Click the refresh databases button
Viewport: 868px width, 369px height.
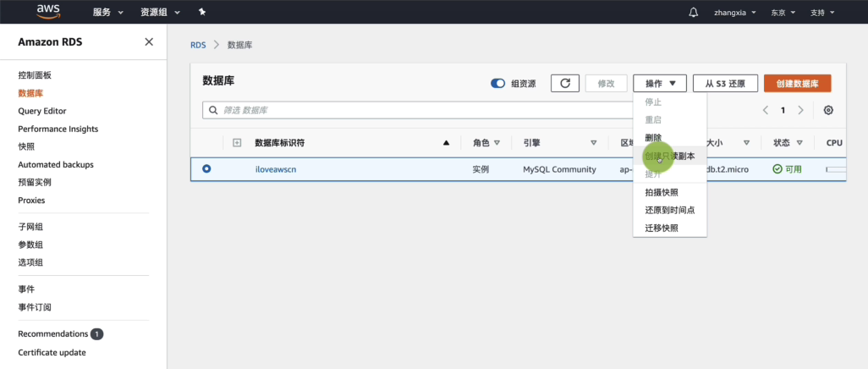[565, 83]
